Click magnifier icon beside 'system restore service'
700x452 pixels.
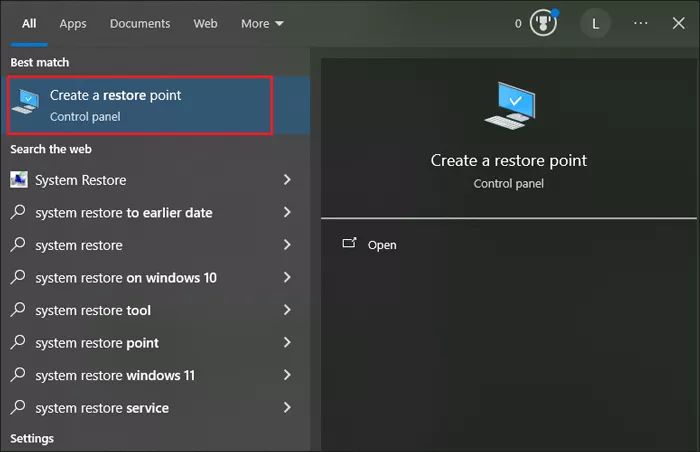[x=18, y=407]
